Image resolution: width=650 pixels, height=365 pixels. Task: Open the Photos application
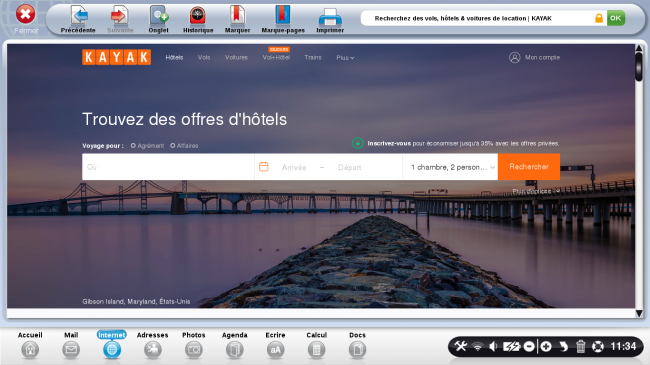click(194, 345)
